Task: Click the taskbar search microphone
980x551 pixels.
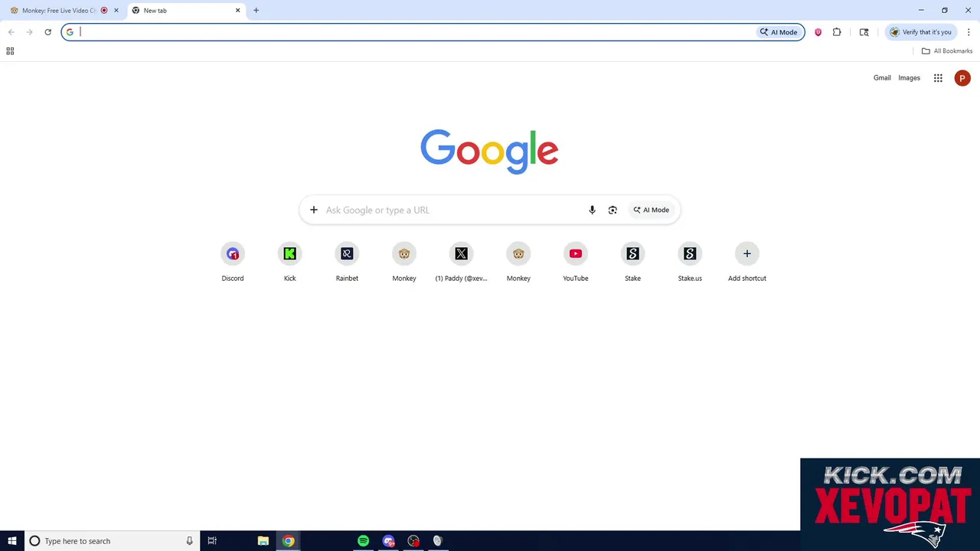Action: [189, 541]
